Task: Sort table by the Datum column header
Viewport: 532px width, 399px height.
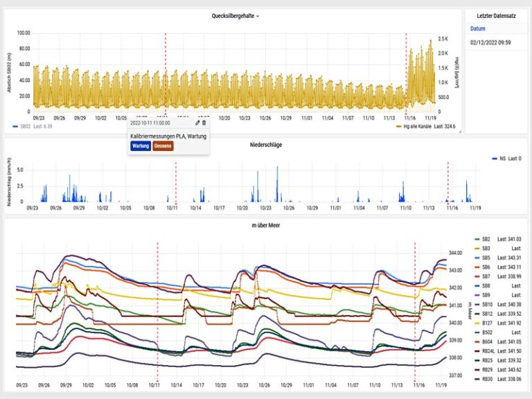Action: pyautogui.click(x=478, y=29)
